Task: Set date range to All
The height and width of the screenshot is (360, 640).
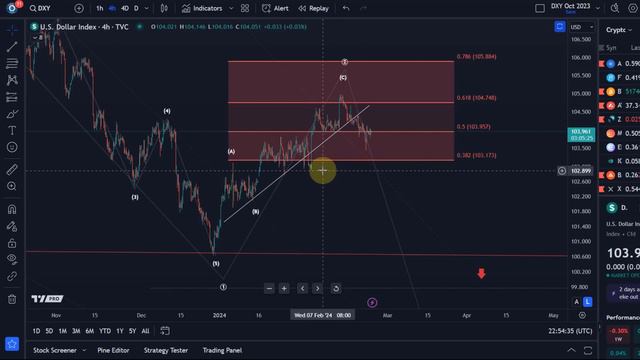Action: pyautogui.click(x=145, y=331)
